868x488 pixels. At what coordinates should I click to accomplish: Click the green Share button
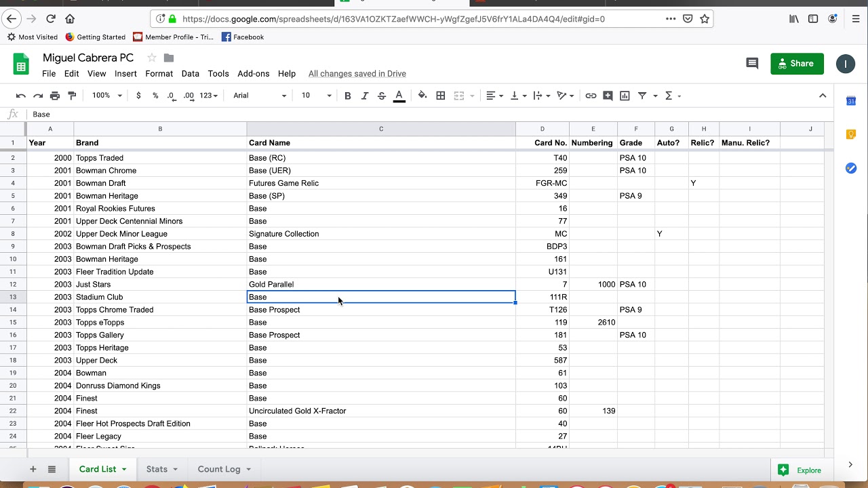tap(797, 64)
